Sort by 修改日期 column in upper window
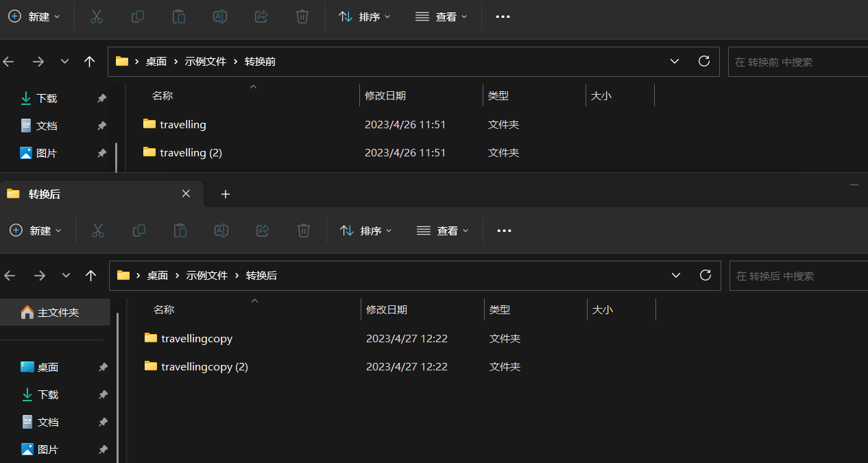Viewport: 868px width, 463px height. (x=385, y=96)
